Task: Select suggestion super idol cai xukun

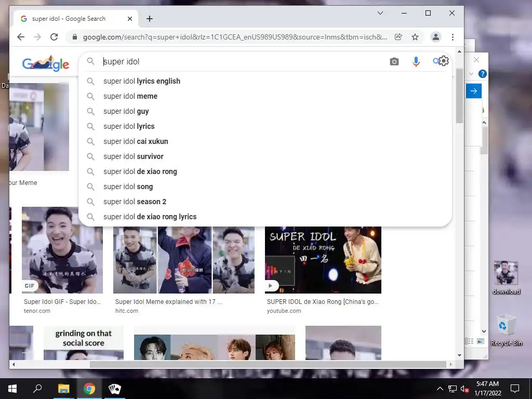Action: (265, 141)
